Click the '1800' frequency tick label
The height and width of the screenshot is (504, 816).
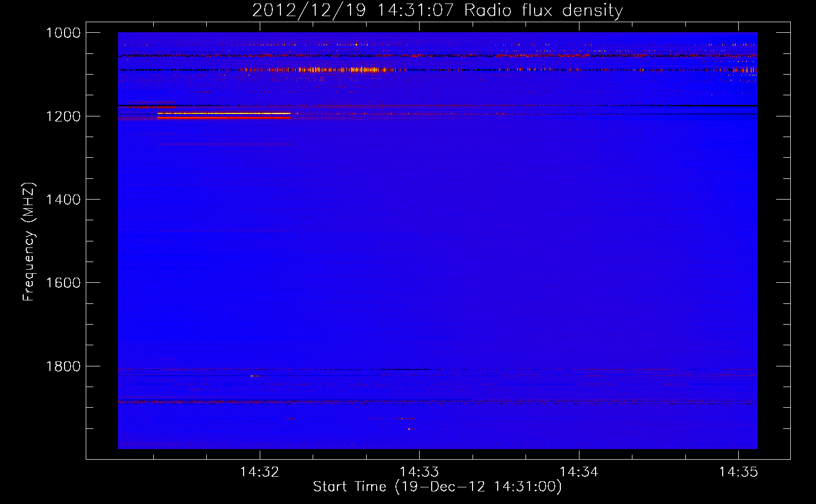point(64,366)
